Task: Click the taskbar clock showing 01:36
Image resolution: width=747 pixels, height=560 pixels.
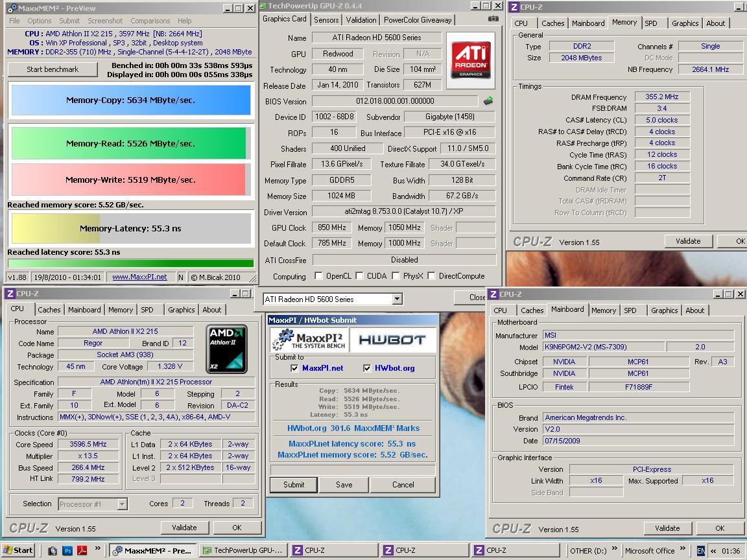Action: click(730, 551)
